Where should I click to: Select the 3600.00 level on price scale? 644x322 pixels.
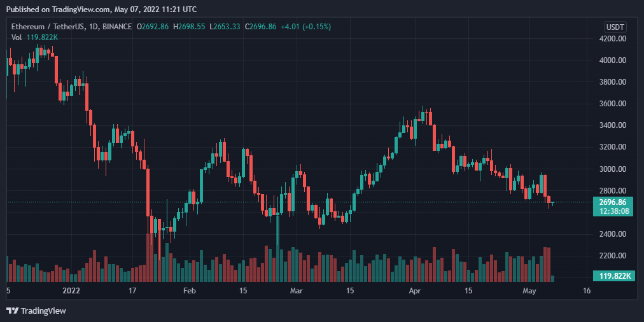tap(612, 104)
